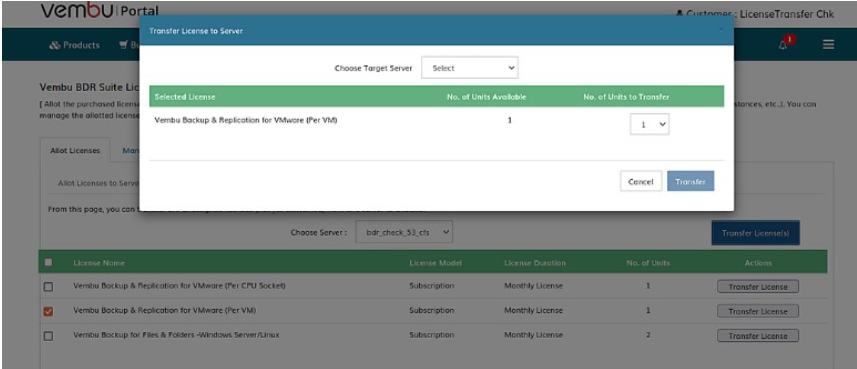
Task: Toggle the select-all checkbox in table header
Action: tap(49, 262)
